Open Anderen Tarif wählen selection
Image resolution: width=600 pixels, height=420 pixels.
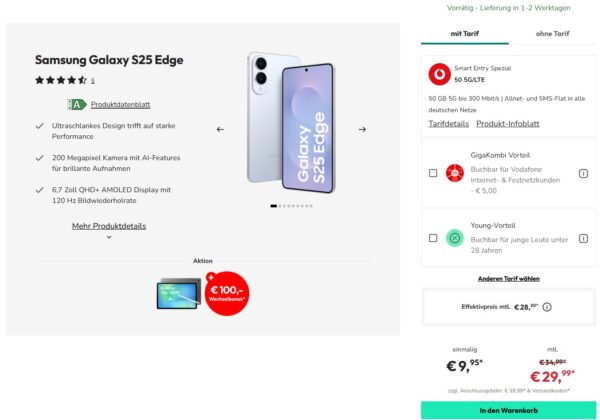click(x=509, y=279)
